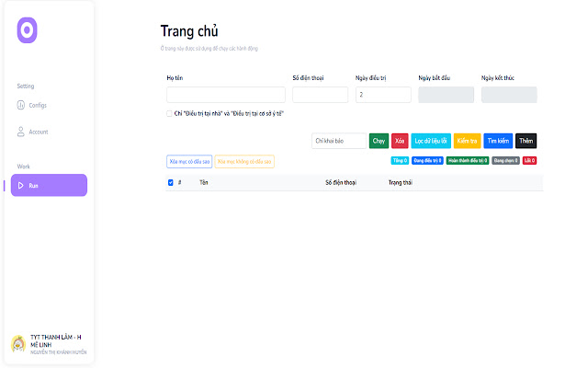Click the Run play icon
This screenshot has width=588, height=368.
pyautogui.click(x=20, y=186)
